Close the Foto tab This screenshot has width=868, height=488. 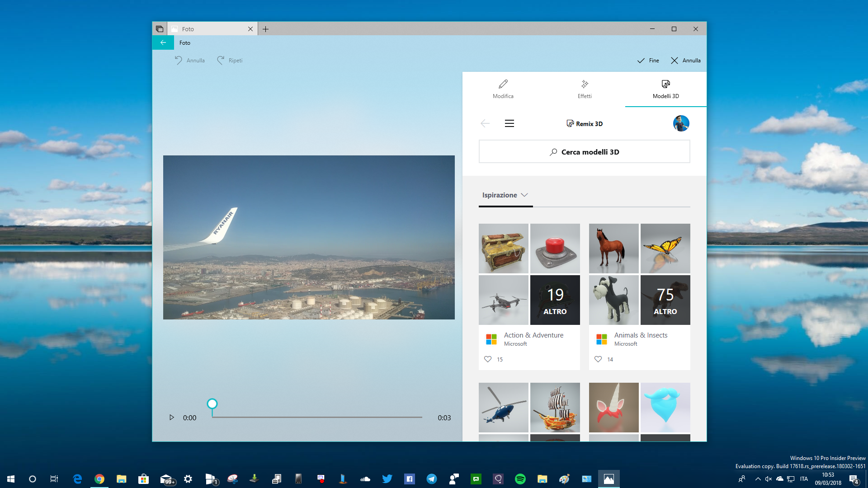(x=250, y=29)
